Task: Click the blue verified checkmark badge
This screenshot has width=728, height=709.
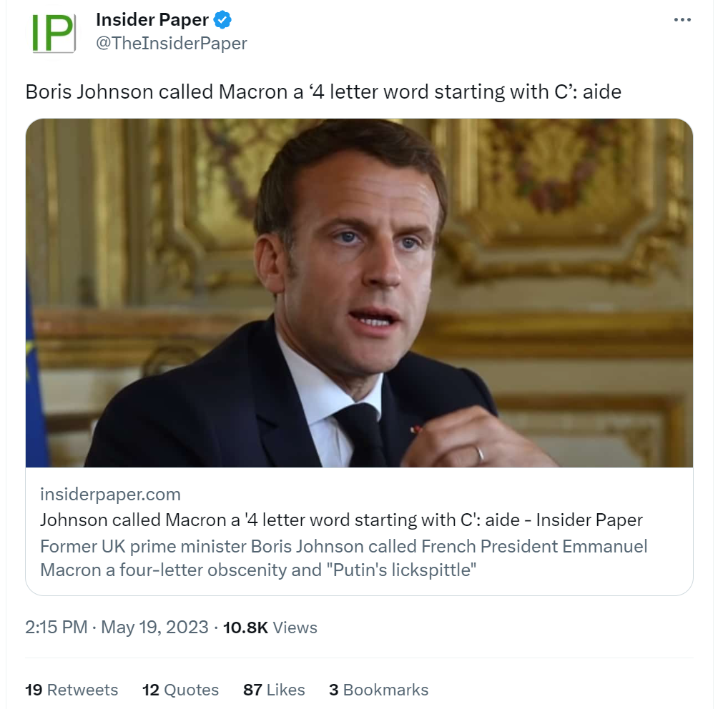Action: pyautogui.click(x=222, y=21)
